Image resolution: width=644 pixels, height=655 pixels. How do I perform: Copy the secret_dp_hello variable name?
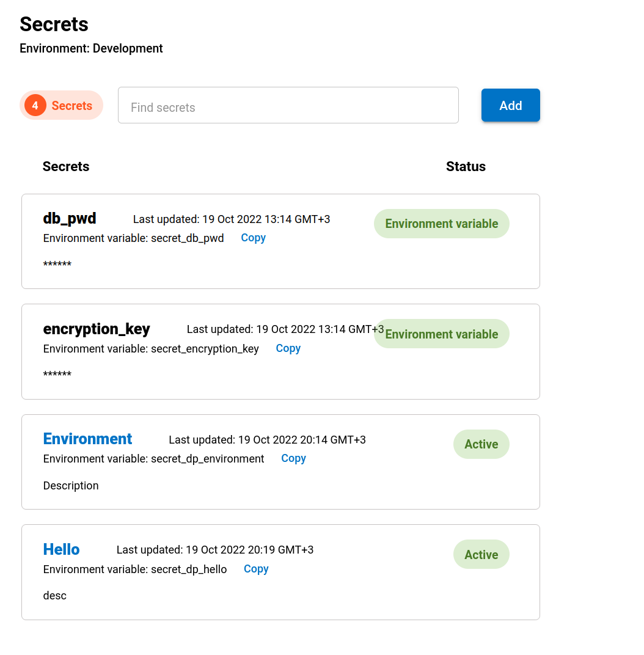256,569
